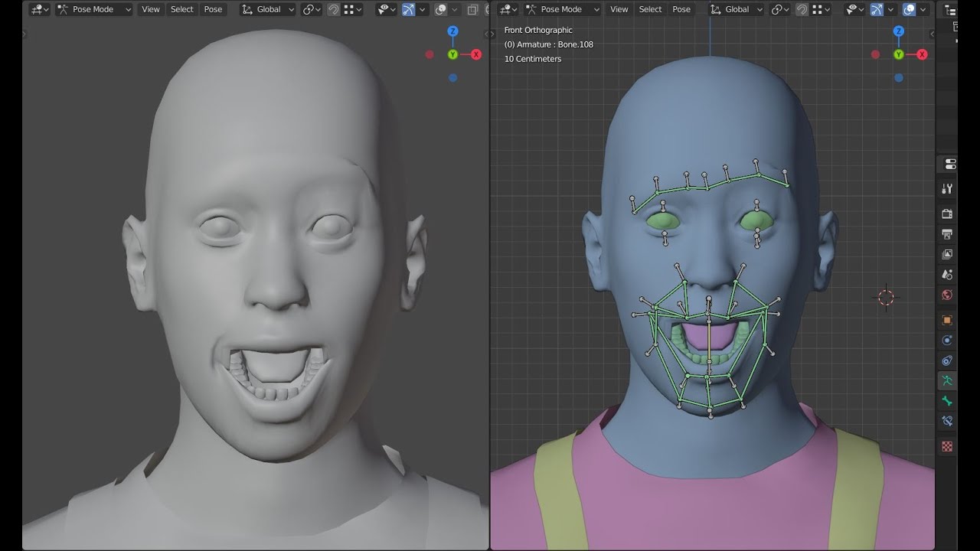
Task: Click the green Y axis gizmo in left viewport
Action: click(x=452, y=54)
